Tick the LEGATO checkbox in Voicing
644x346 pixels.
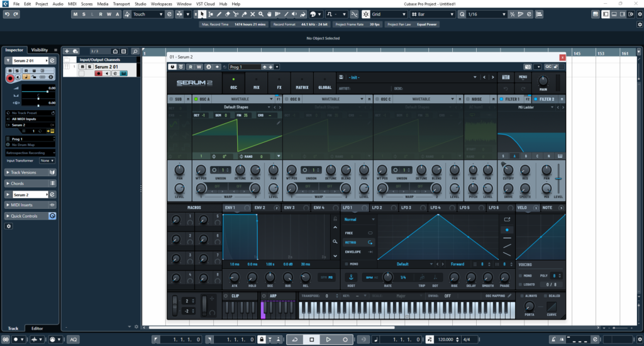pyautogui.click(x=520, y=284)
